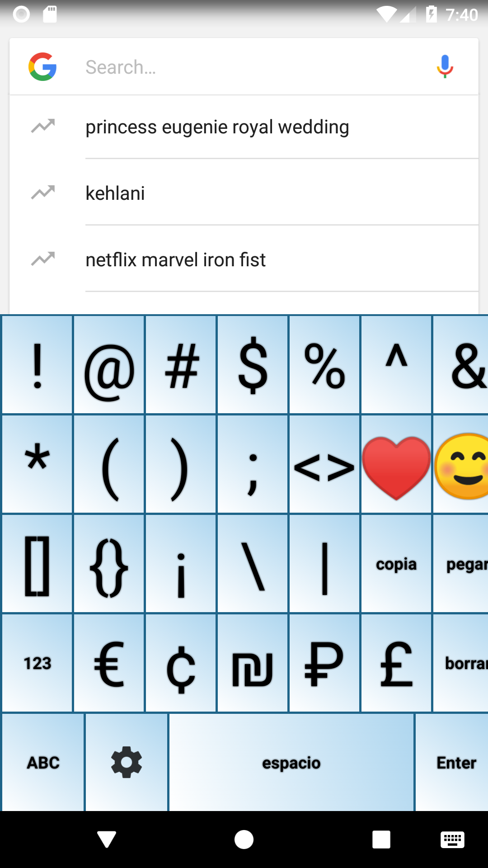The image size is (488, 868).
Task: Tap the euro symbol key
Action: 109,663
